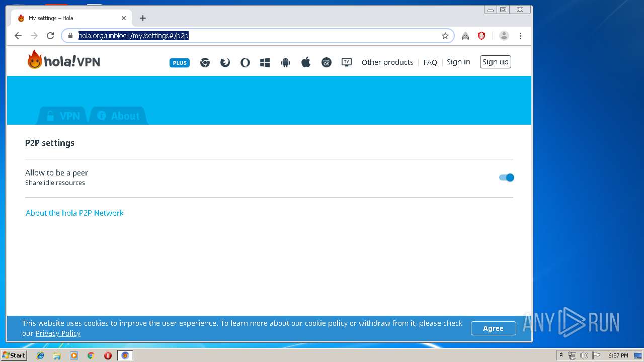The image size is (644, 362).
Task: Open Other products menu
Action: (x=387, y=62)
